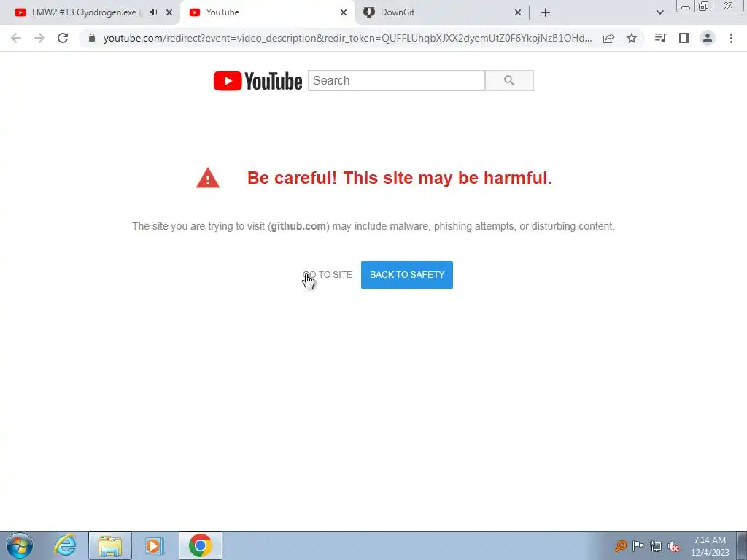Open Windows Explorer from taskbar
Image resolution: width=747 pixels, height=560 pixels.
tap(110, 545)
